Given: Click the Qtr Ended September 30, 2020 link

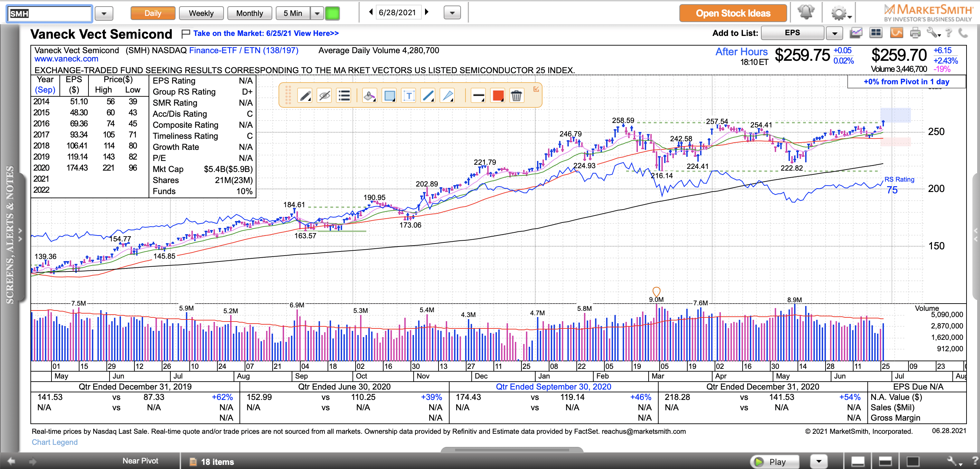Looking at the screenshot, I should tap(553, 386).
